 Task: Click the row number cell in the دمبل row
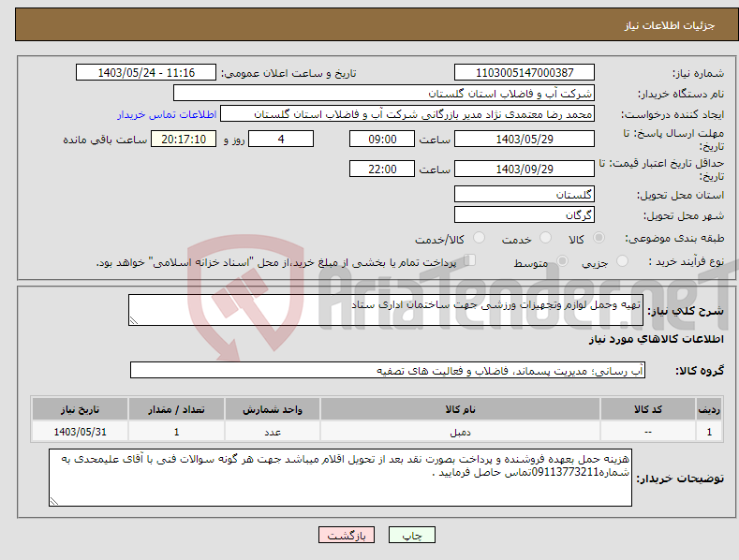point(709,432)
